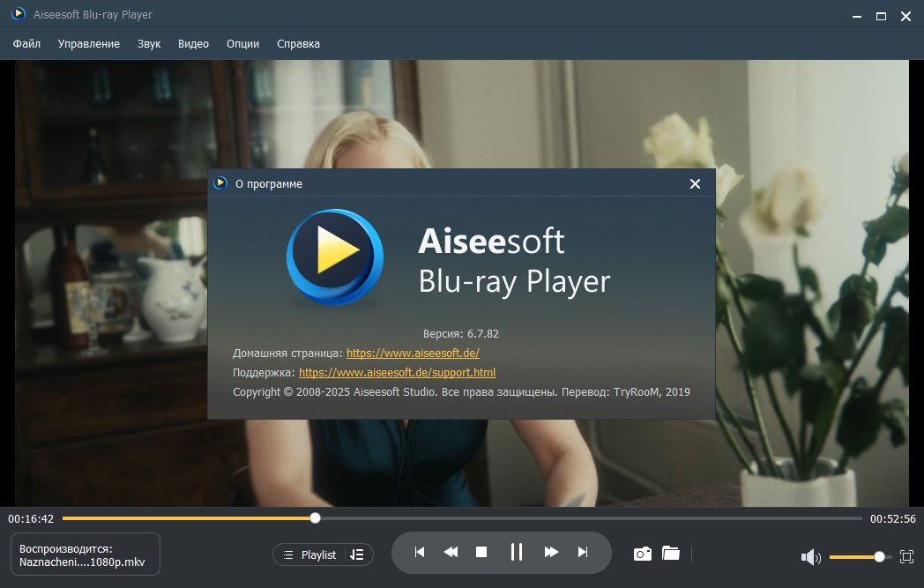This screenshot has width=924, height=588.
Task: Open the snapshot folder icon
Action: (671, 554)
